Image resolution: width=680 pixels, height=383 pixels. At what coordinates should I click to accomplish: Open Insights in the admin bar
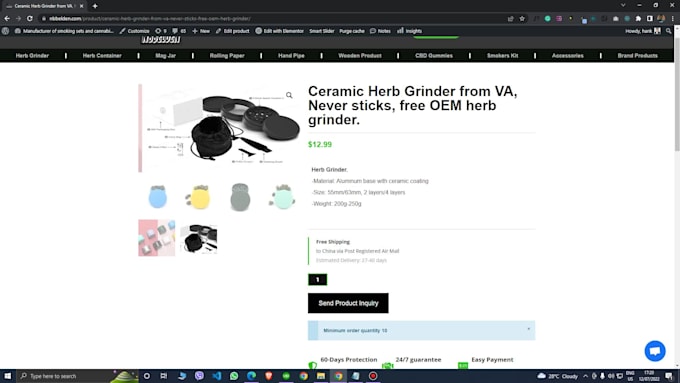click(x=409, y=31)
